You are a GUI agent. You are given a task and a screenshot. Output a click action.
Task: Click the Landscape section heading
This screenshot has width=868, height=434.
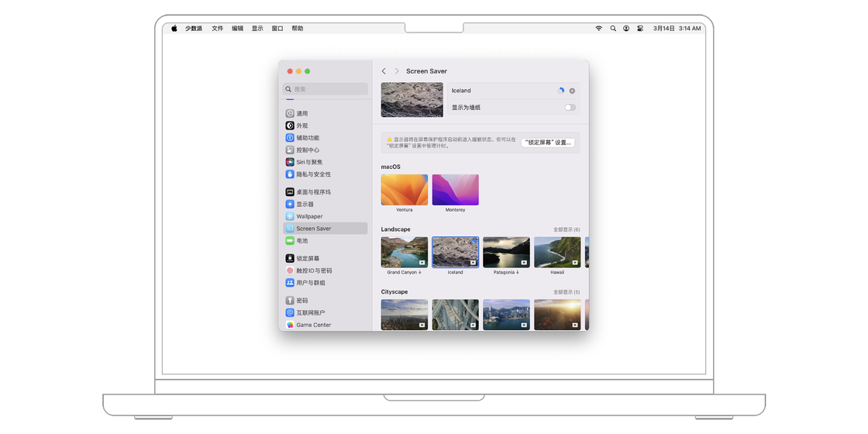pos(395,229)
